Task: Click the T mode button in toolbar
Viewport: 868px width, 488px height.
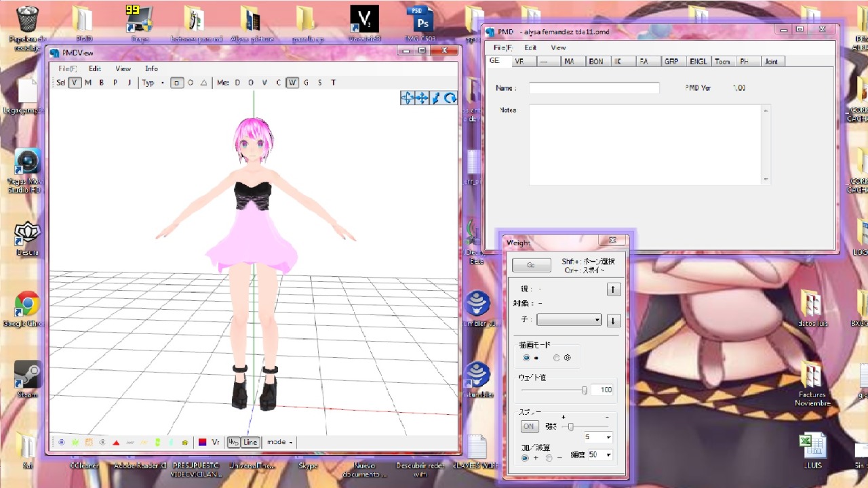Action: click(333, 83)
